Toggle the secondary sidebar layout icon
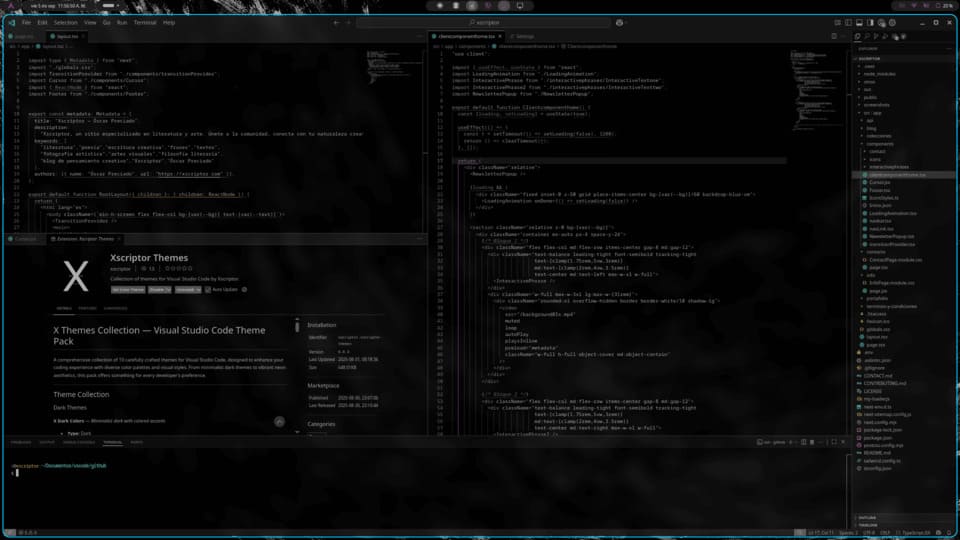960x540 pixels. click(x=870, y=23)
